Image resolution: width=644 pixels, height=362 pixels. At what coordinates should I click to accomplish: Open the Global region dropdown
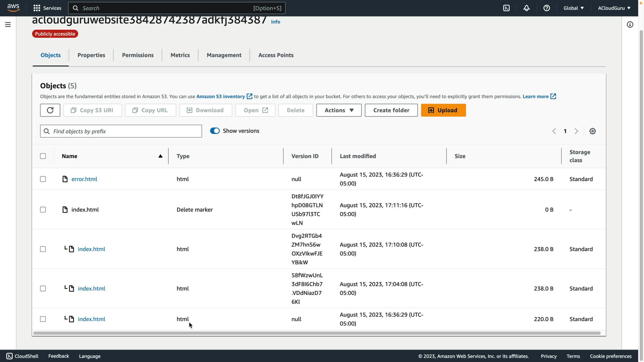(x=574, y=8)
